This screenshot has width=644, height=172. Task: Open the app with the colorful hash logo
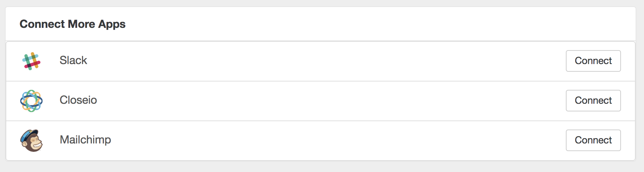click(73, 60)
